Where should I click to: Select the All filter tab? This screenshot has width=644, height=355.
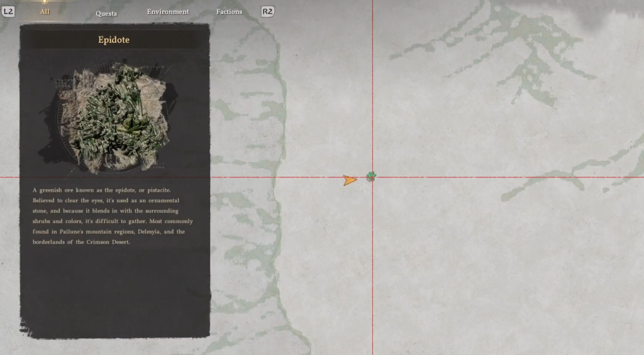click(x=45, y=11)
